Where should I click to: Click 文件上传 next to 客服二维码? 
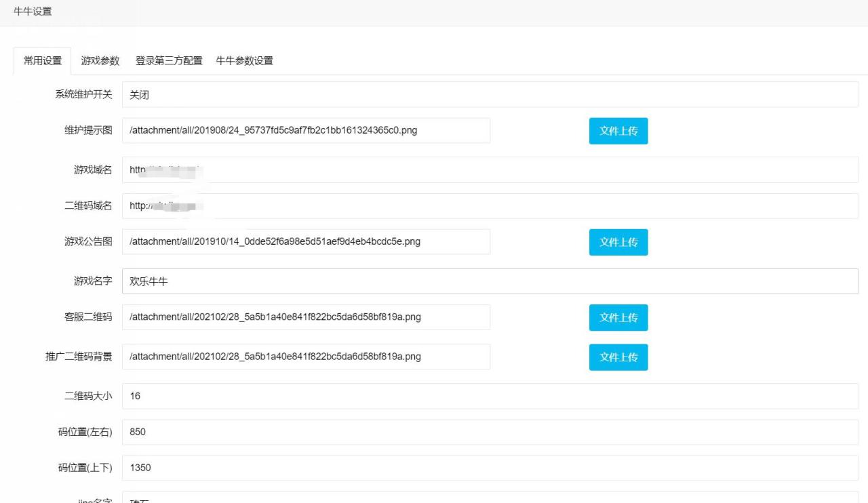point(618,317)
